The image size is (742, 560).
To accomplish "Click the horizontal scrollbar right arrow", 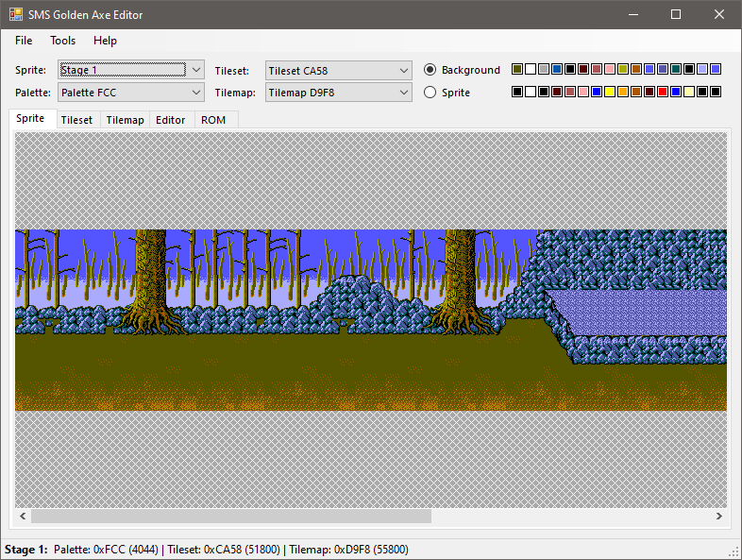I will 719,516.
